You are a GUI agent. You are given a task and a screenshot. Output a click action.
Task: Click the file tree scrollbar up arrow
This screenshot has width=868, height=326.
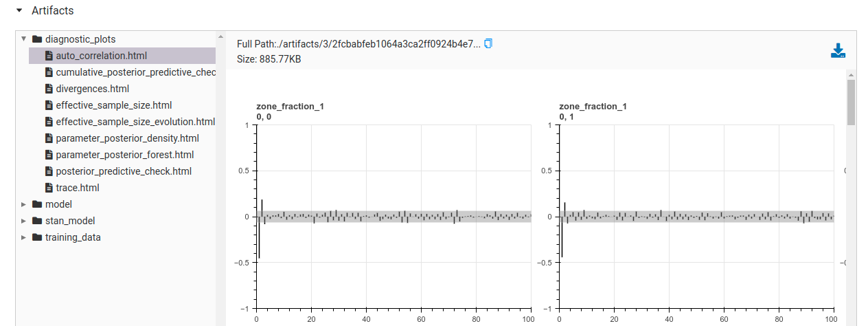(220, 37)
